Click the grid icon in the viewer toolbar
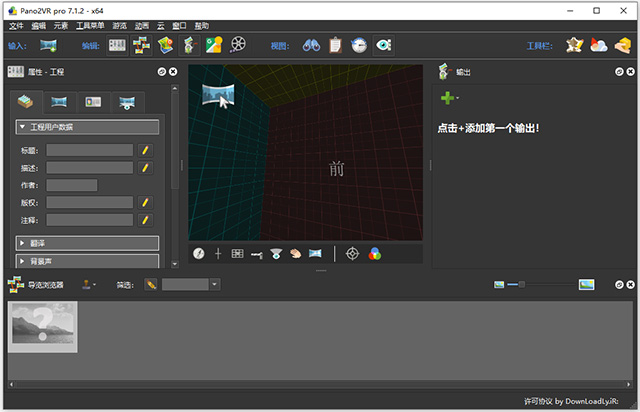This screenshot has height=412, width=640. click(x=237, y=254)
